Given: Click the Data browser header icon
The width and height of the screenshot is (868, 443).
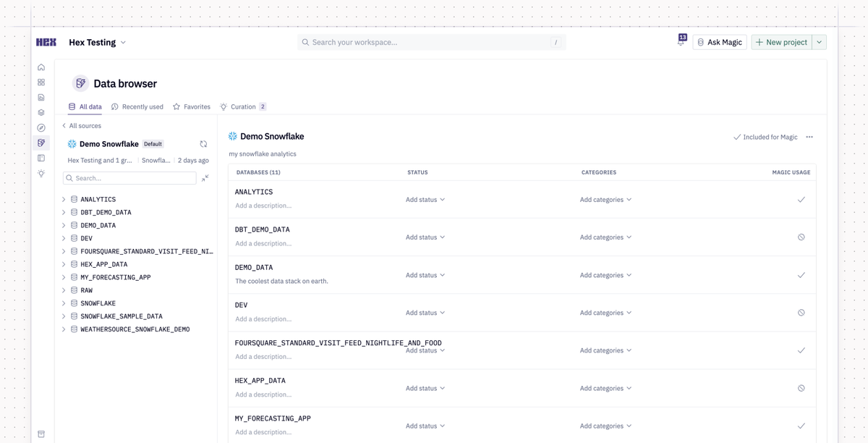Looking at the screenshot, I should pos(81,83).
